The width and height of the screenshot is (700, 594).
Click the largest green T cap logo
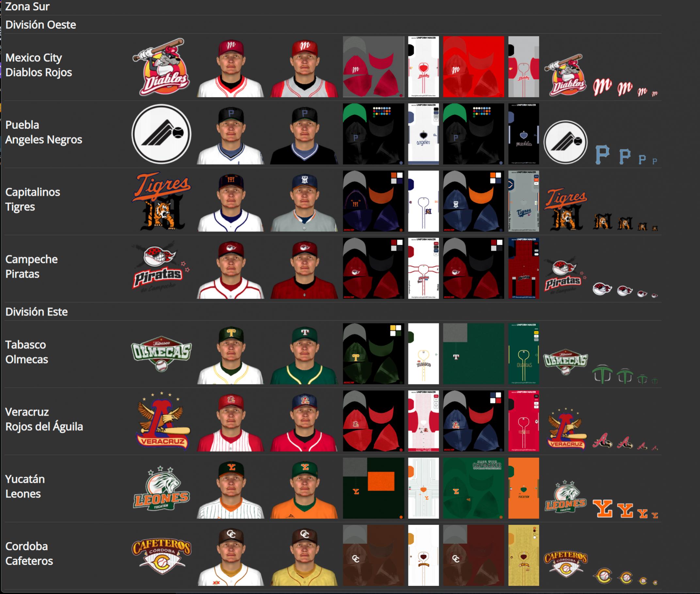(x=602, y=374)
